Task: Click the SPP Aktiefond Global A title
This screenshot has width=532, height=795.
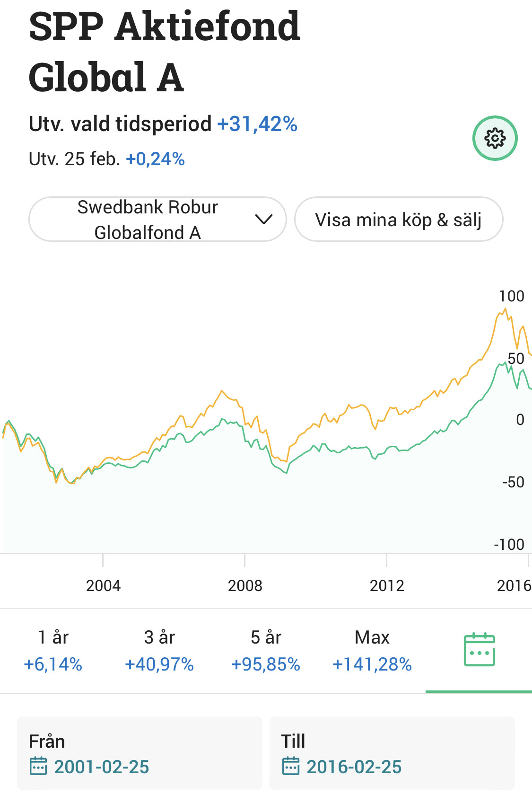Action: click(x=164, y=51)
